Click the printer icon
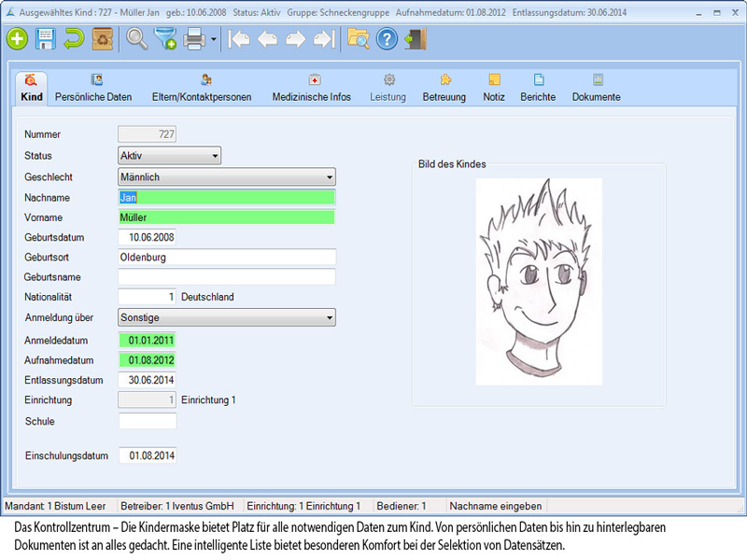Screen dimensions: 747x560 tap(194, 39)
